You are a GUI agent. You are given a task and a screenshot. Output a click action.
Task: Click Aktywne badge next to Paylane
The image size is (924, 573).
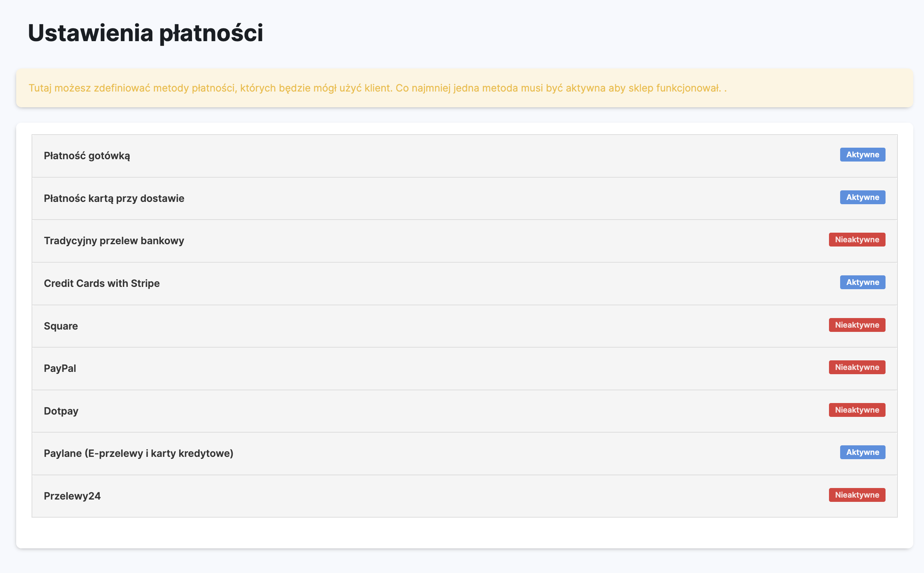pyautogui.click(x=862, y=452)
